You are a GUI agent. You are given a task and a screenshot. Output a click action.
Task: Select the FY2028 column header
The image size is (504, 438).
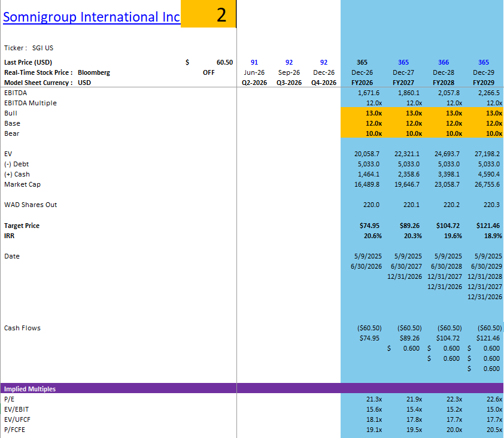pos(444,83)
